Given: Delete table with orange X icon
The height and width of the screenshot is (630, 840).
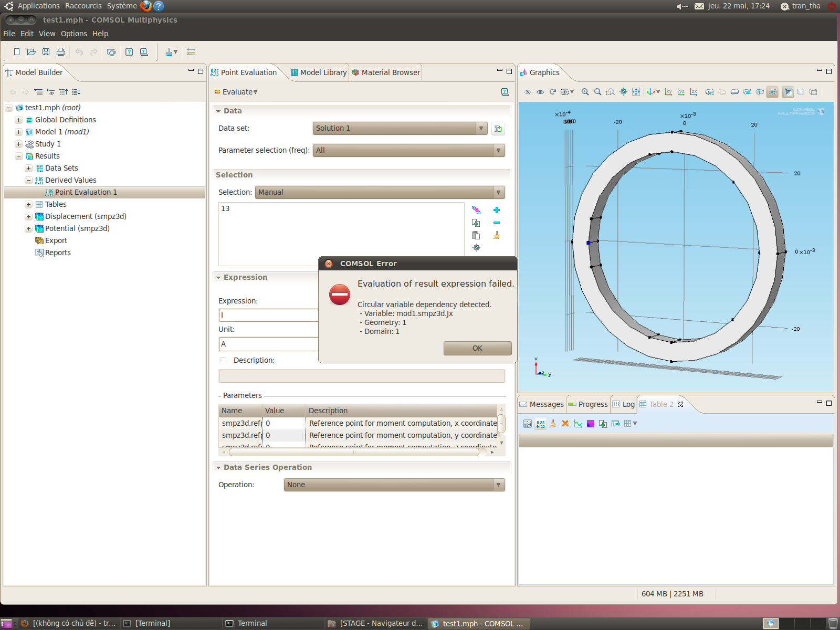Looking at the screenshot, I should (x=565, y=424).
